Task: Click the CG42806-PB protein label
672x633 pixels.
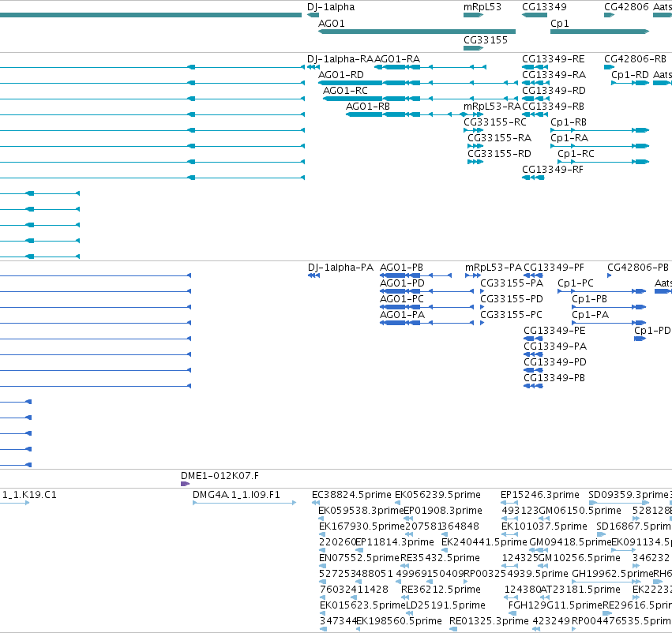Action: point(638,268)
